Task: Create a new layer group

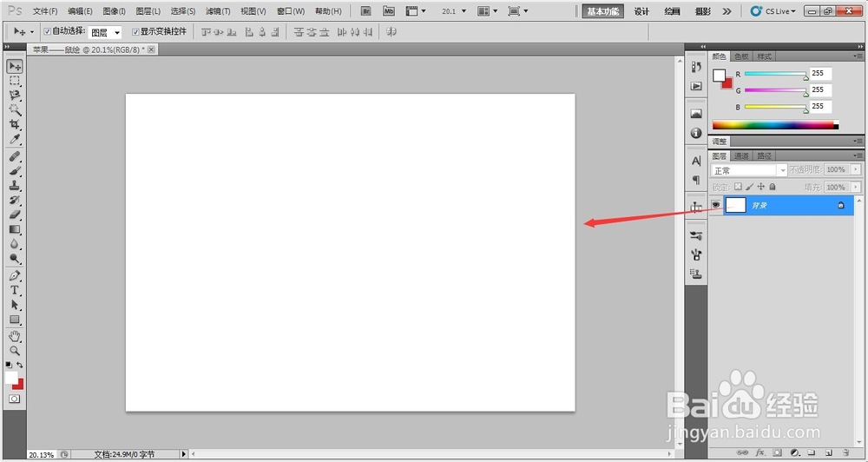Action: [x=812, y=452]
